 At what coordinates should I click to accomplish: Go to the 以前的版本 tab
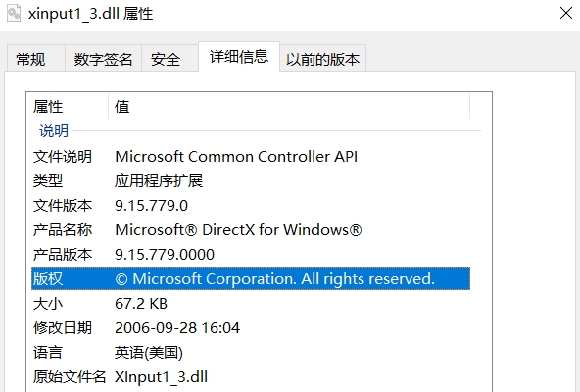[322, 58]
